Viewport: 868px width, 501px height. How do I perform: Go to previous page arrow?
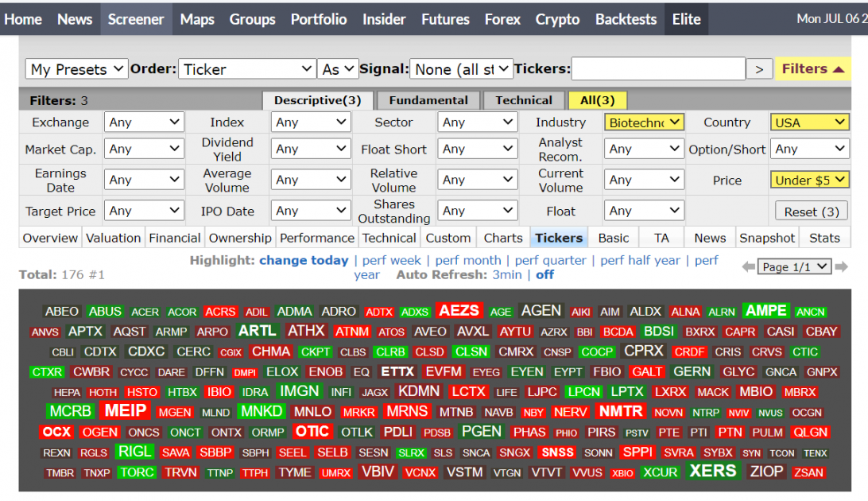[x=749, y=267]
